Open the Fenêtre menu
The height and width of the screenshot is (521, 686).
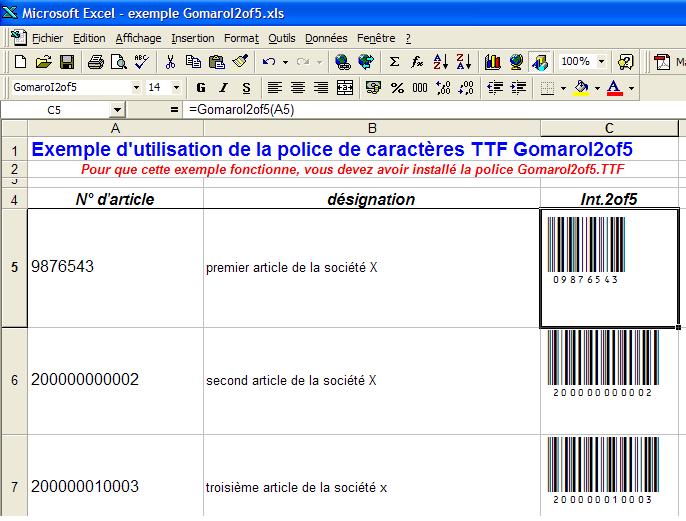(376, 38)
